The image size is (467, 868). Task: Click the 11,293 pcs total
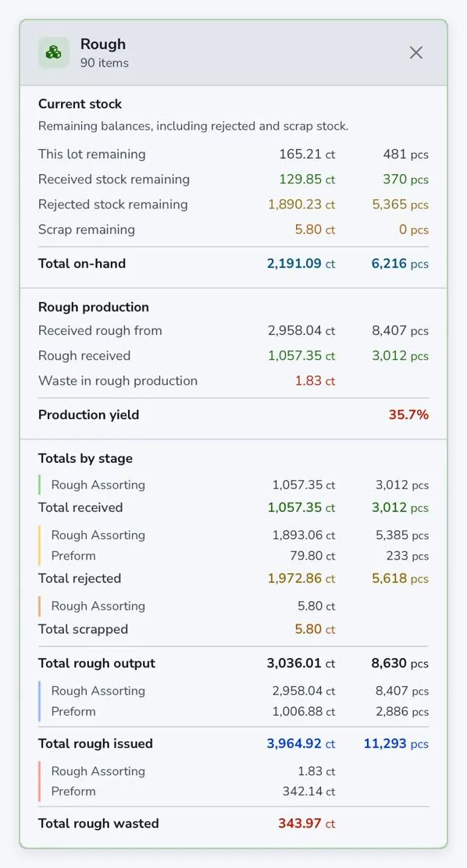pos(396,743)
